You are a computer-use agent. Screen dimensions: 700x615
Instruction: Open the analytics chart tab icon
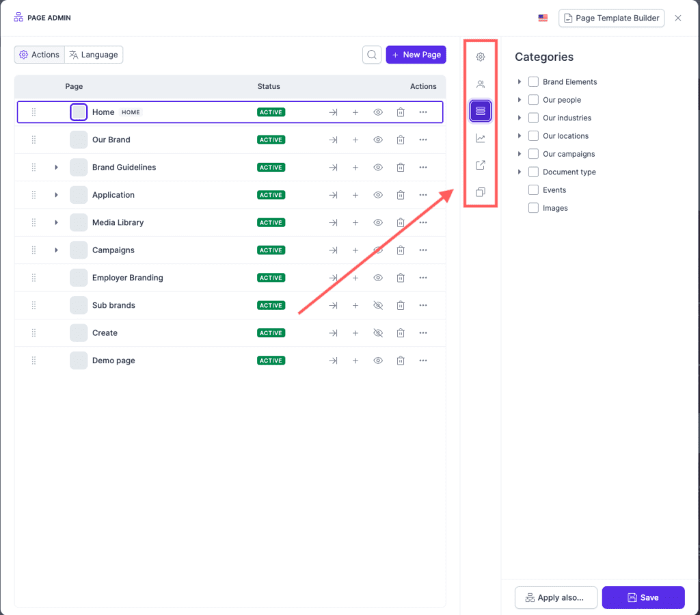[481, 138]
